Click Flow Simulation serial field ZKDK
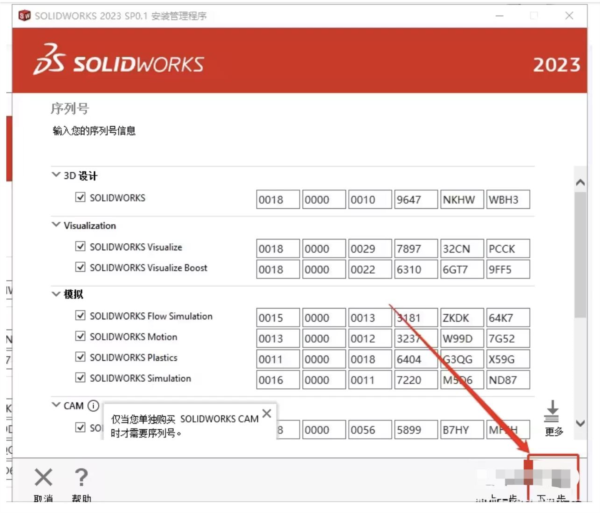This screenshot has width=600, height=513. click(462, 318)
